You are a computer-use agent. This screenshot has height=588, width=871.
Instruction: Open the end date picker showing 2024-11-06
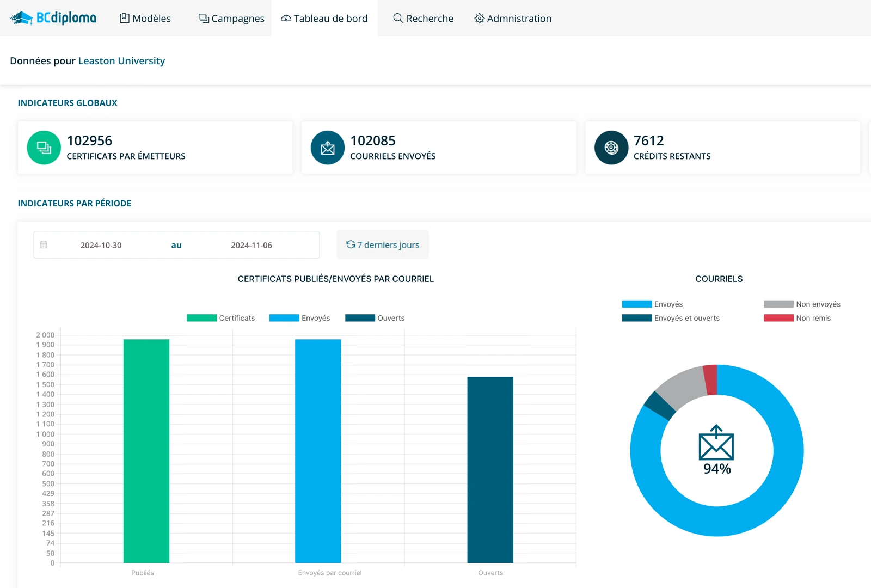(x=251, y=245)
